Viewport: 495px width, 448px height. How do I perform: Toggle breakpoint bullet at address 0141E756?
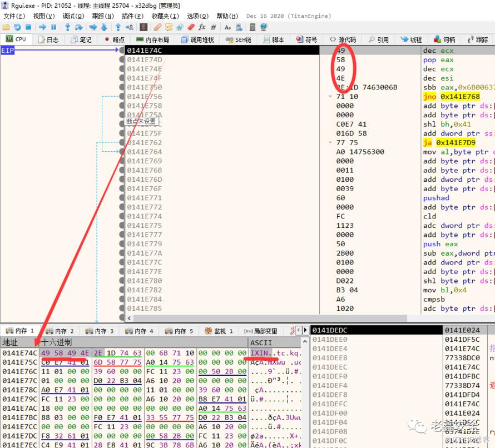[122, 97]
